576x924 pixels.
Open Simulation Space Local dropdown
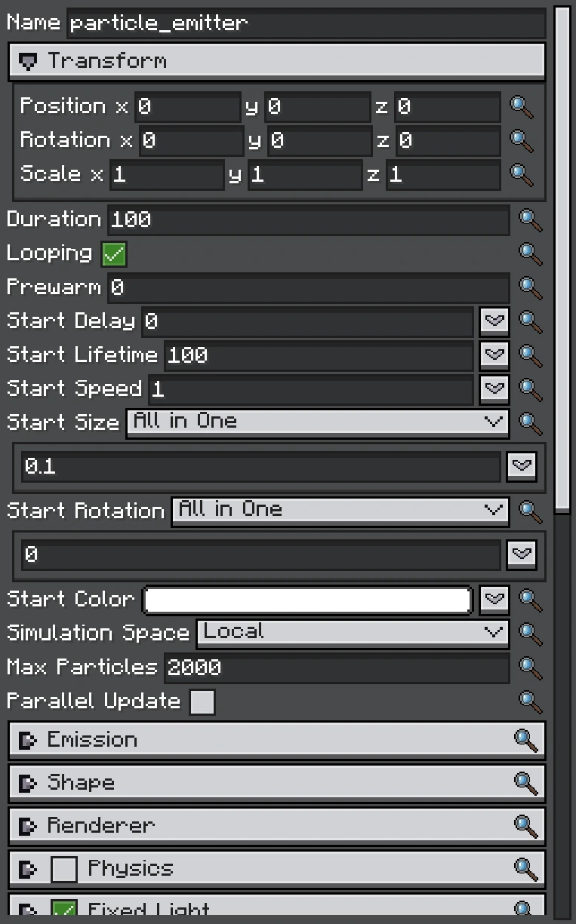point(353,633)
